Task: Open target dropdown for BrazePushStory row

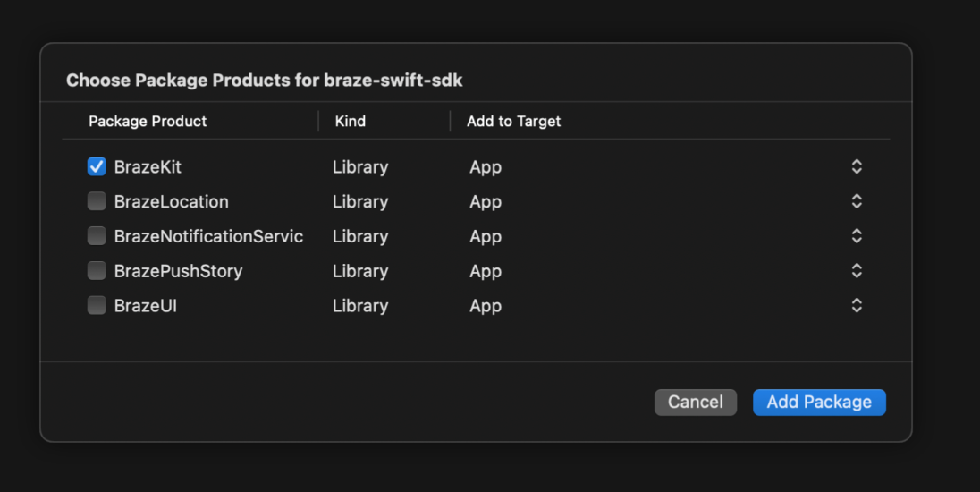Action: point(857,271)
